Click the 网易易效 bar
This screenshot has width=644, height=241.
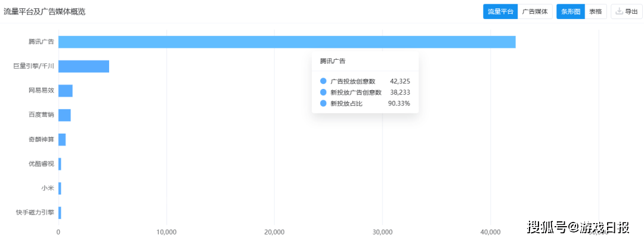[66, 91]
